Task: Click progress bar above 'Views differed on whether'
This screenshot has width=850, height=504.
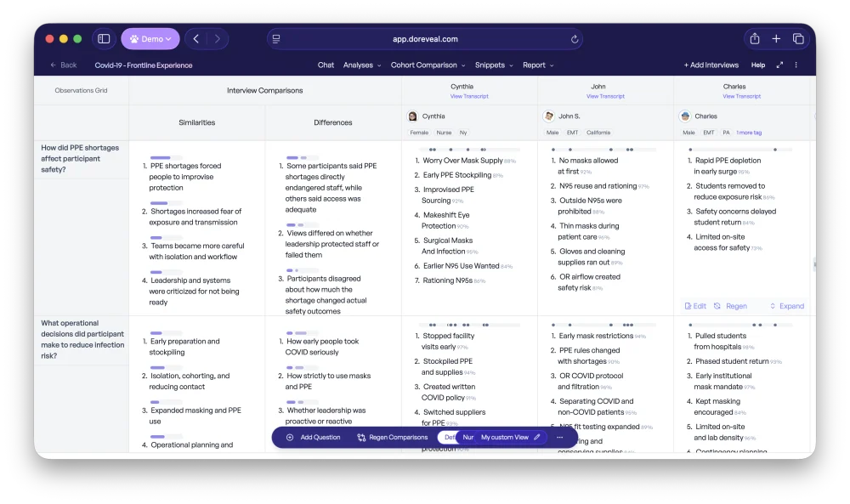Action: coord(302,225)
